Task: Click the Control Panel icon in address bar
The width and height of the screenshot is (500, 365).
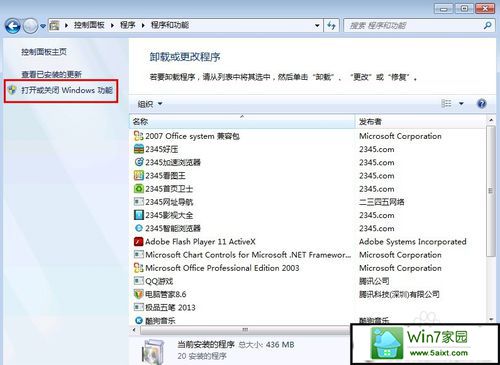Action: (54, 25)
